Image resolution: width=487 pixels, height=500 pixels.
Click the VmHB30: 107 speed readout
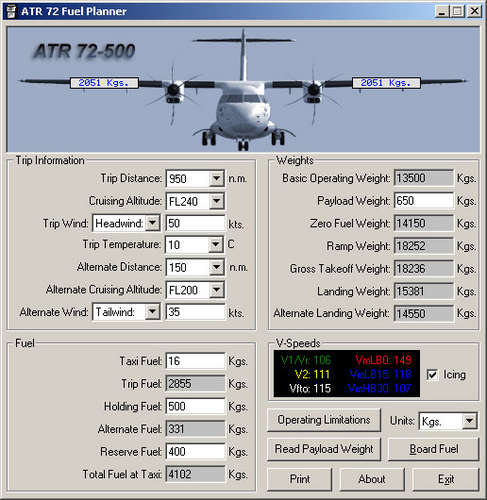[x=379, y=388]
